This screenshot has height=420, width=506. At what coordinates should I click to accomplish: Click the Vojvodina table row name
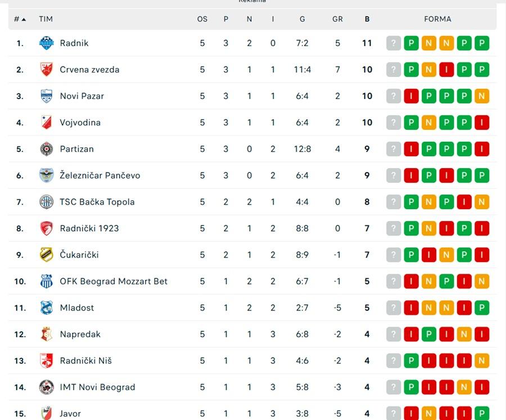coord(80,123)
